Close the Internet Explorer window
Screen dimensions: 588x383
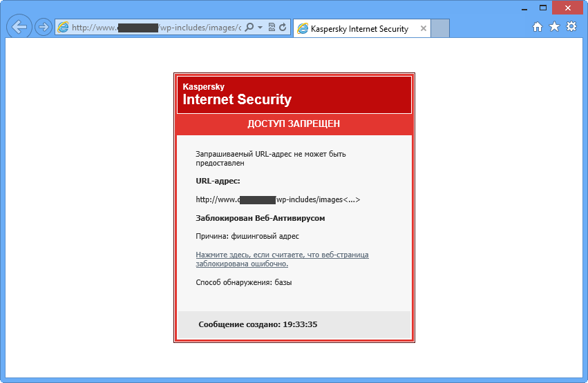click(x=568, y=8)
